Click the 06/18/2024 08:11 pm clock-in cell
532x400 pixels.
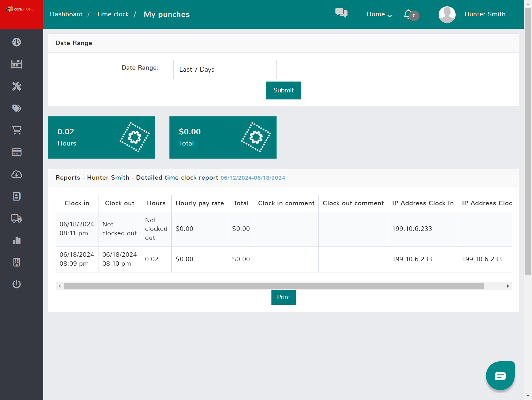tap(77, 229)
